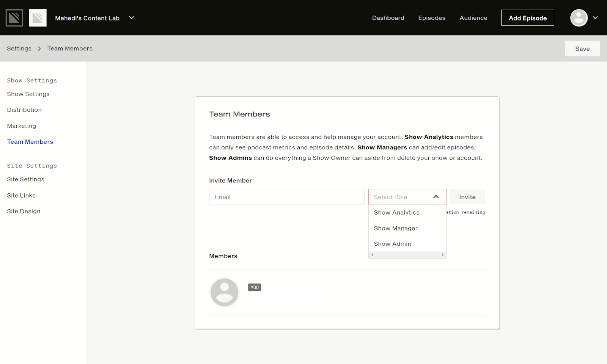Open Distribution settings in the sidebar

click(x=24, y=110)
